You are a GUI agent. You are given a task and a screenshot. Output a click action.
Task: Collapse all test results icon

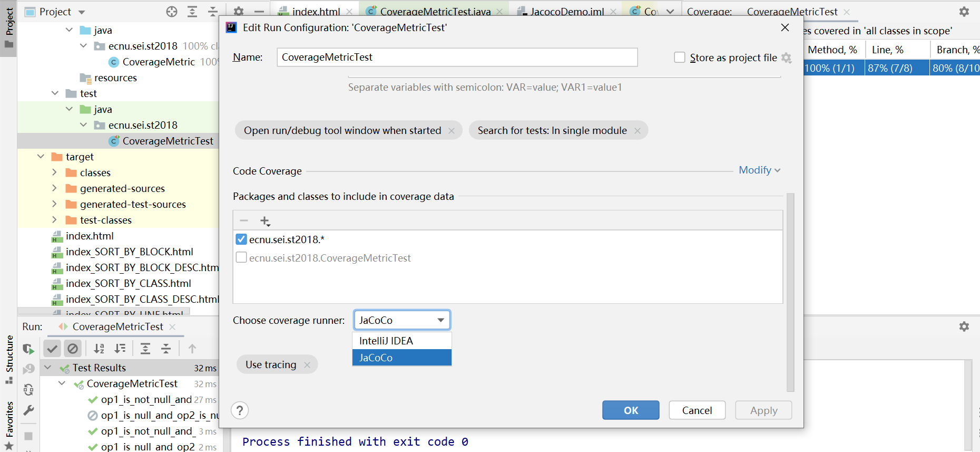point(166,349)
